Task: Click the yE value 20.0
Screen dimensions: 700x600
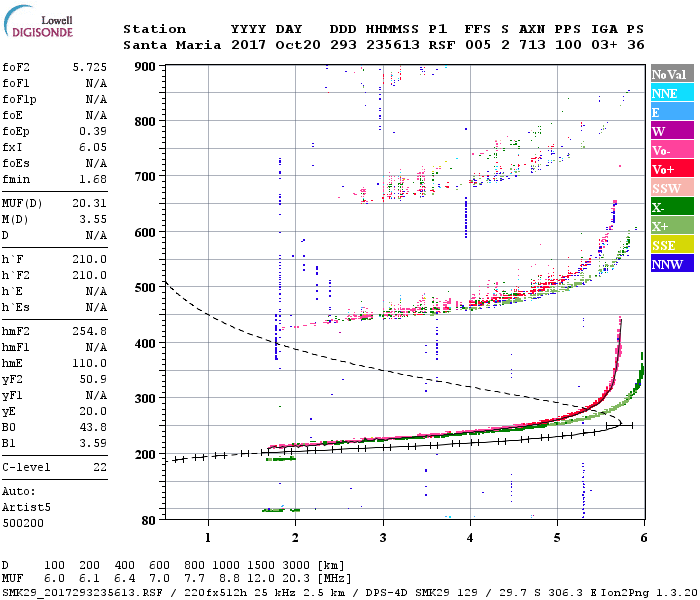Action: pyautogui.click(x=93, y=412)
